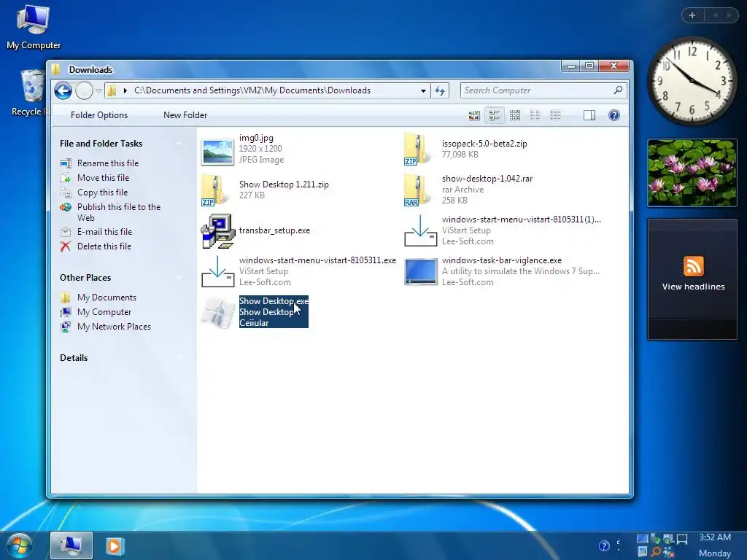Toggle the preview pane icon
This screenshot has width=747, height=560.
pos(589,115)
